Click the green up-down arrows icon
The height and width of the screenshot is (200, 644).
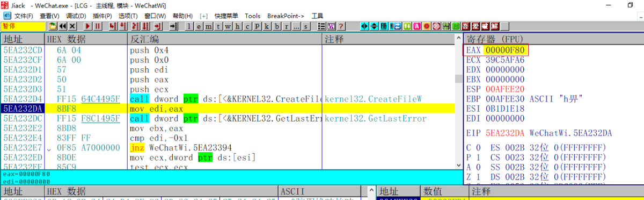pyautogui.click(x=407, y=26)
